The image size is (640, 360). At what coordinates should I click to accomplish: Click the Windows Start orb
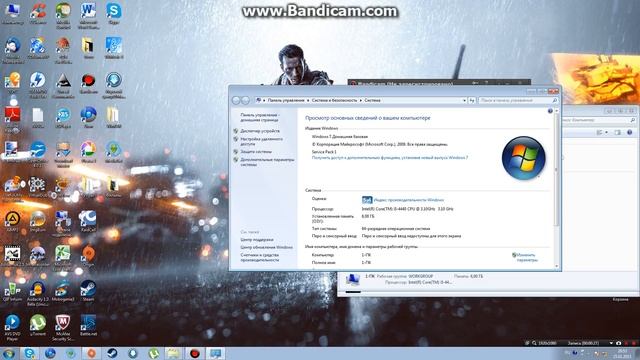(x=8, y=353)
